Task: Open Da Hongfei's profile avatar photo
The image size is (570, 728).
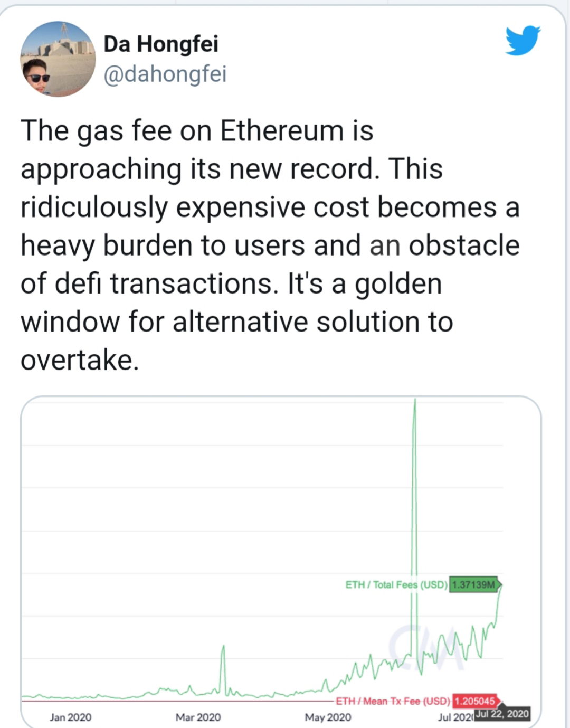Action: point(58,59)
